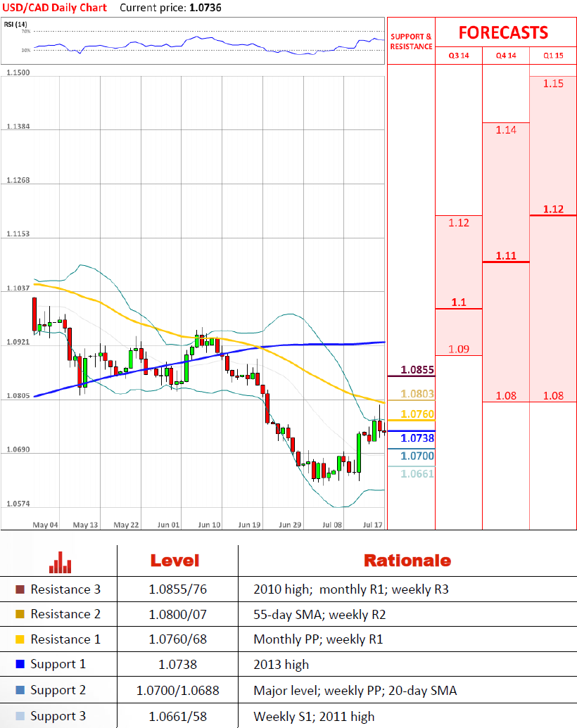Screen dimensions: 577x728
Task: Click the 1.0700 support level label
Action: (417, 456)
